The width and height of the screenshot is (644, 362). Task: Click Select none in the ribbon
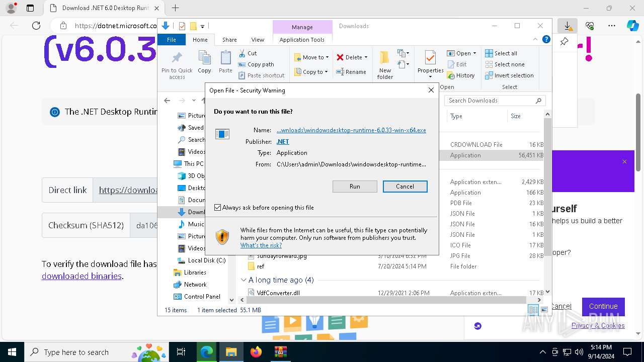[505, 64]
